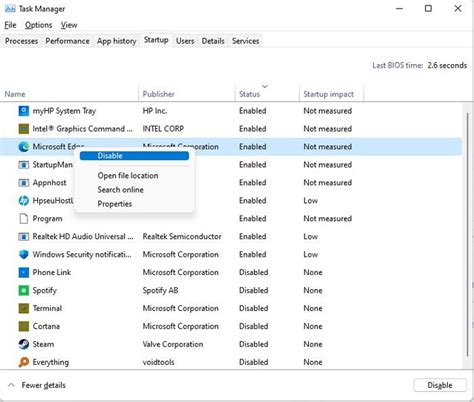Click the Appnhost row icon
Image resolution: width=474 pixels, height=402 pixels.
pos(24,183)
